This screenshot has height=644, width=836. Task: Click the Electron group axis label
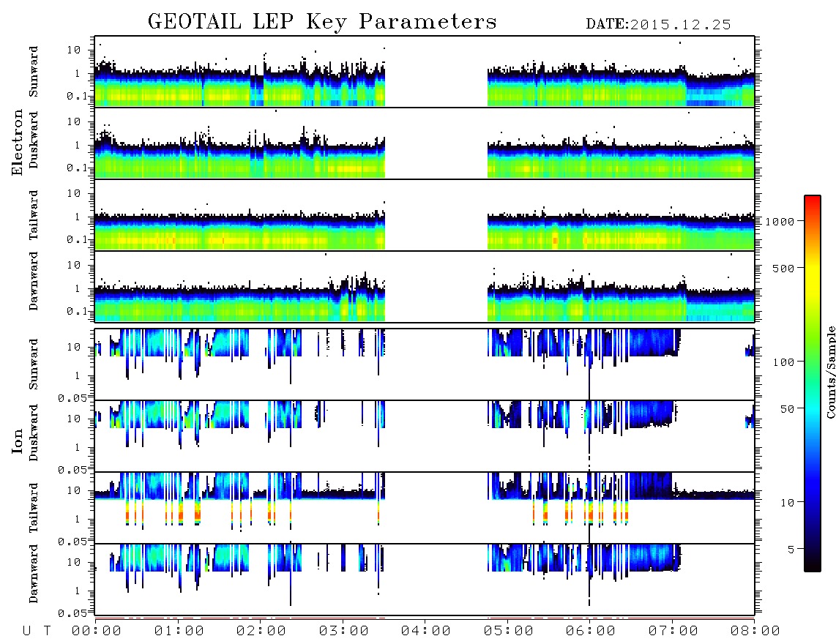point(18,143)
